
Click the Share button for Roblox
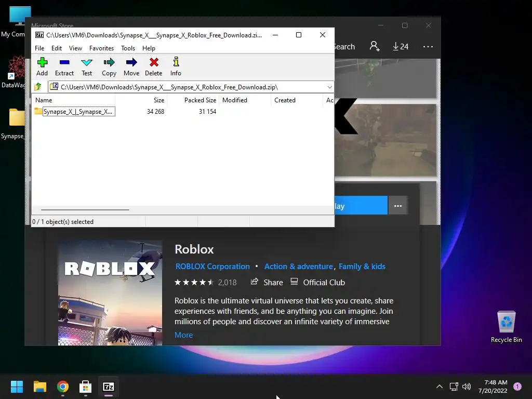(267, 282)
